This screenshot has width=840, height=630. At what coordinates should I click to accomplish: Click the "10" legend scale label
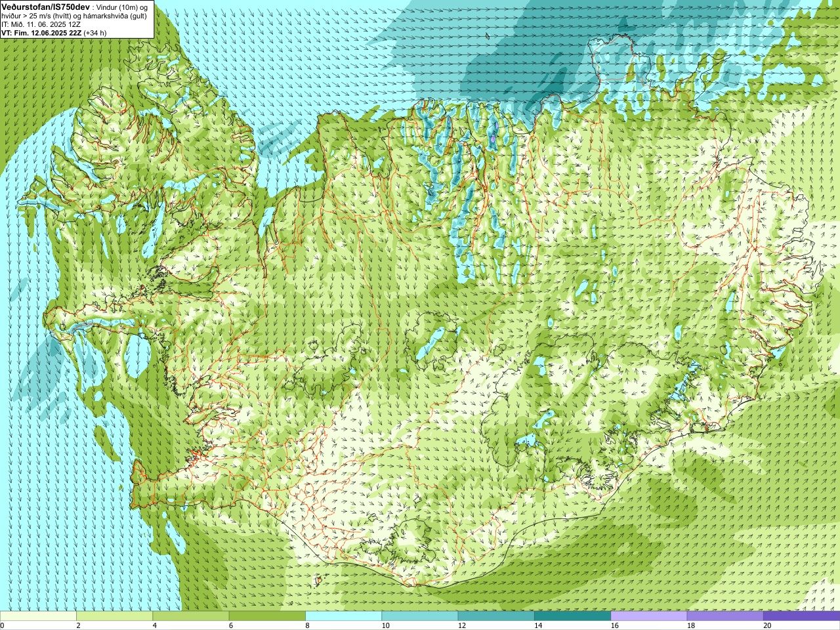click(x=385, y=625)
